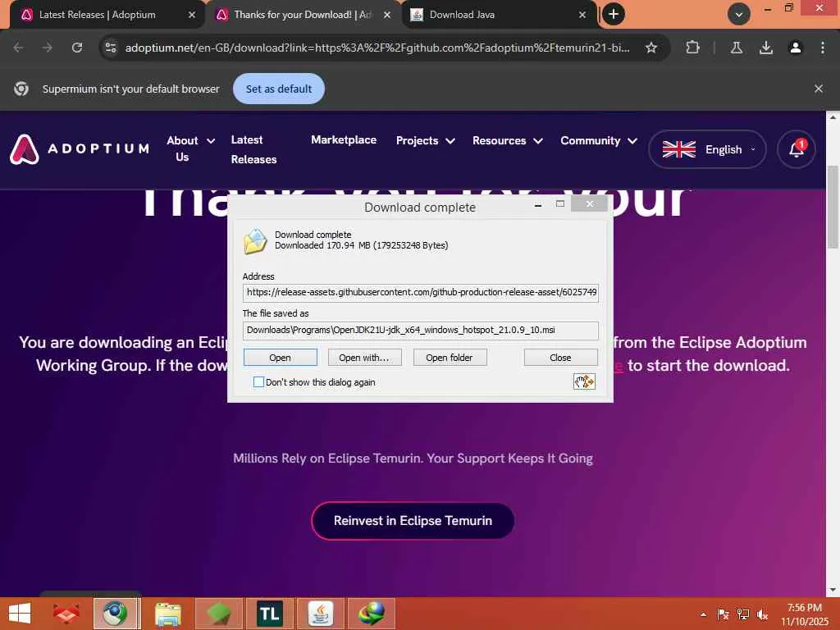The width and height of the screenshot is (840, 630).
Task: Go to Latest Releases page
Action: 253,149
